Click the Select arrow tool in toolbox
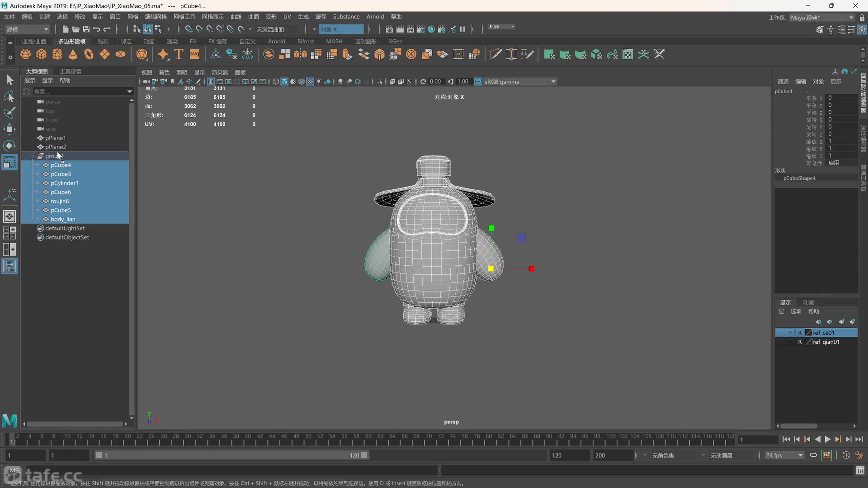868x488 pixels. point(9,80)
